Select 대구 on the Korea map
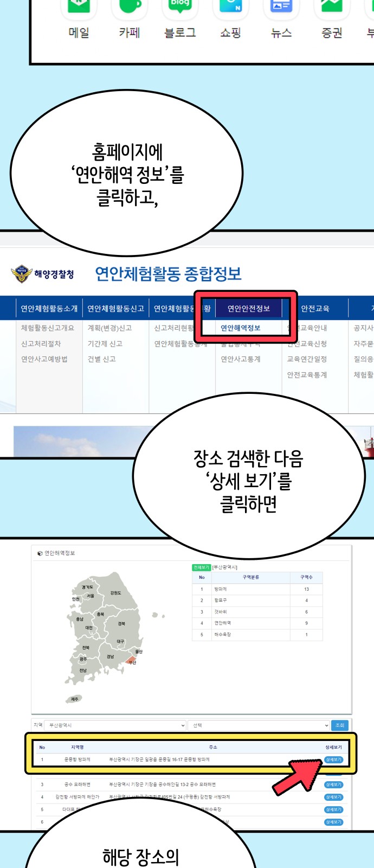 120,641
